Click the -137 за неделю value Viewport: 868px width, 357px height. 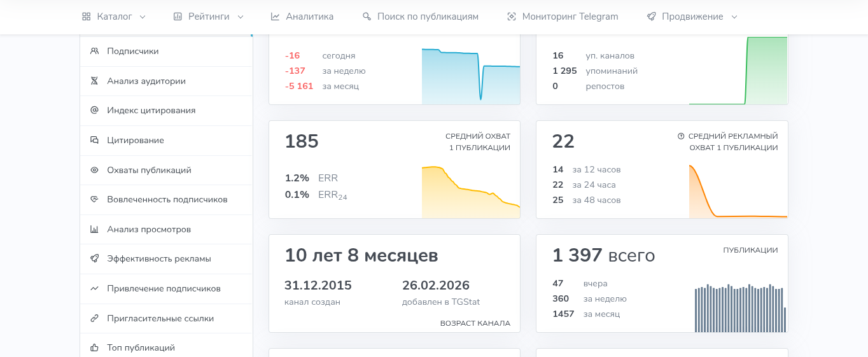(x=295, y=71)
